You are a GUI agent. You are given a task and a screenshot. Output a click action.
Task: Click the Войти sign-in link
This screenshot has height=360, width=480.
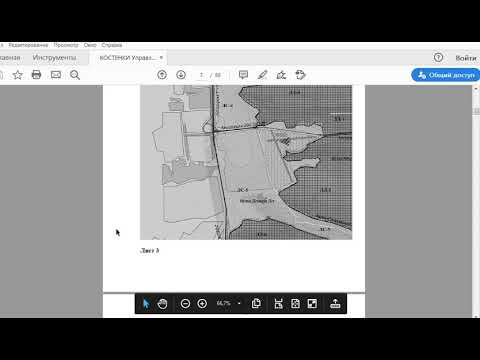coord(466,58)
